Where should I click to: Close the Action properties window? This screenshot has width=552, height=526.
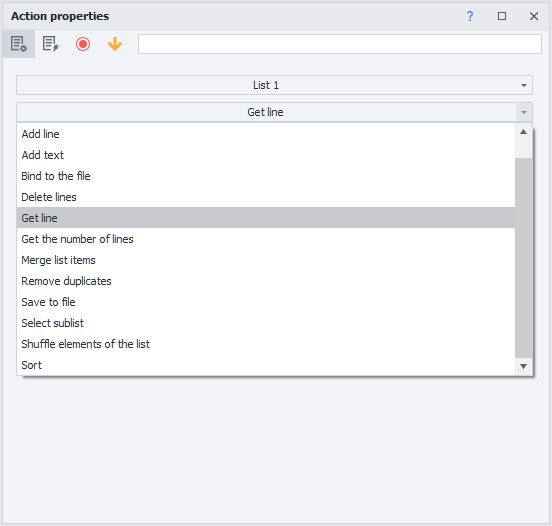coord(534,16)
